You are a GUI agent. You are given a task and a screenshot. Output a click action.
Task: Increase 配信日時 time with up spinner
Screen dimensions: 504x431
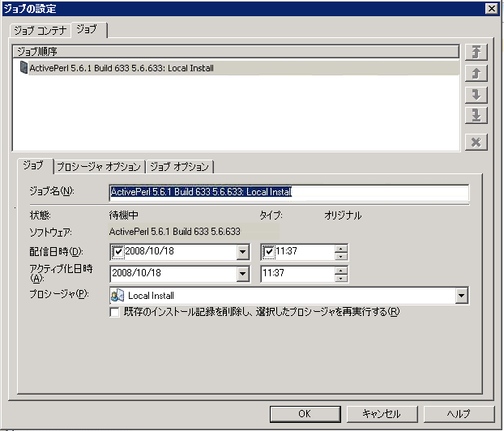(340, 249)
